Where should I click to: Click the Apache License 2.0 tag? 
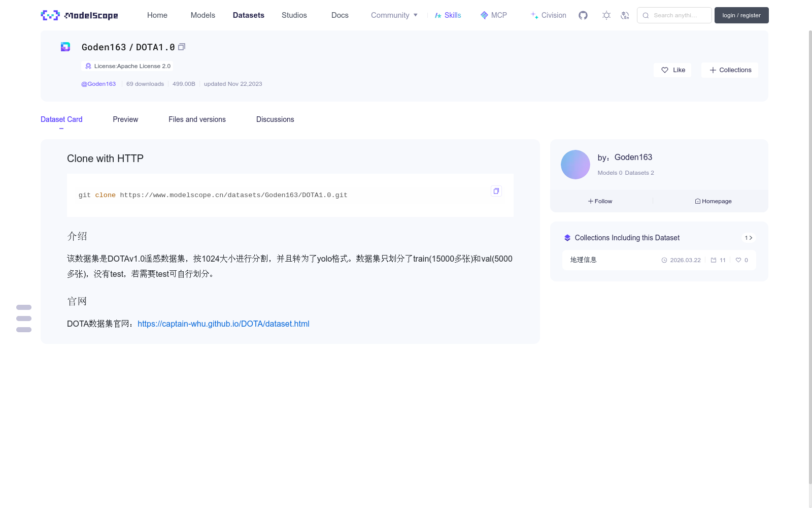click(127, 66)
